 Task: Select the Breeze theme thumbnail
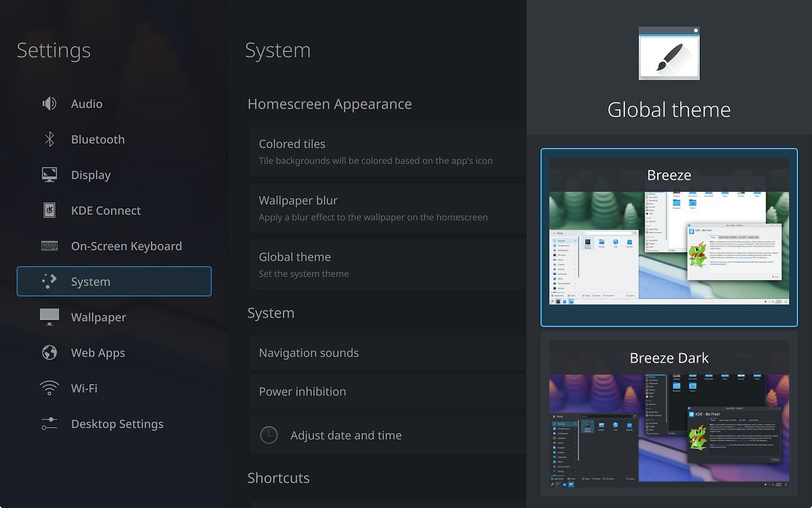[669, 237]
